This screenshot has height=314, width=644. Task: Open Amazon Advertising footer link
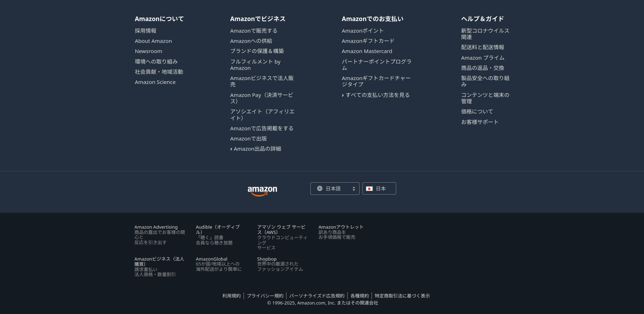(156, 227)
